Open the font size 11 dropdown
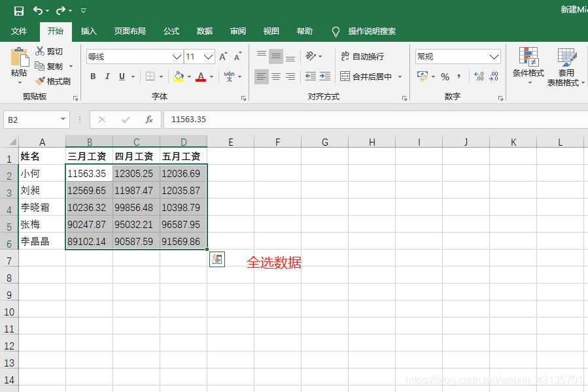Viewport: 588px width, 392px height. click(209, 57)
